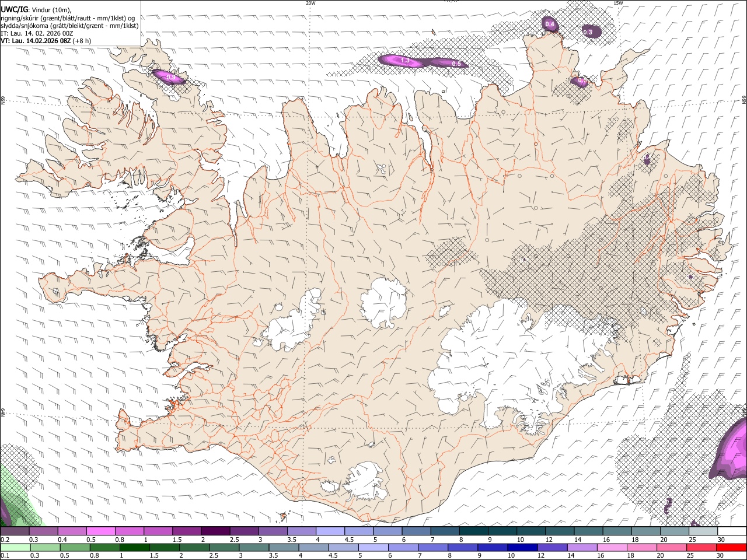The width and height of the screenshot is (747, 560).
Task: Select the darkest green swatch in lower legend row
Action: (134, 548)
